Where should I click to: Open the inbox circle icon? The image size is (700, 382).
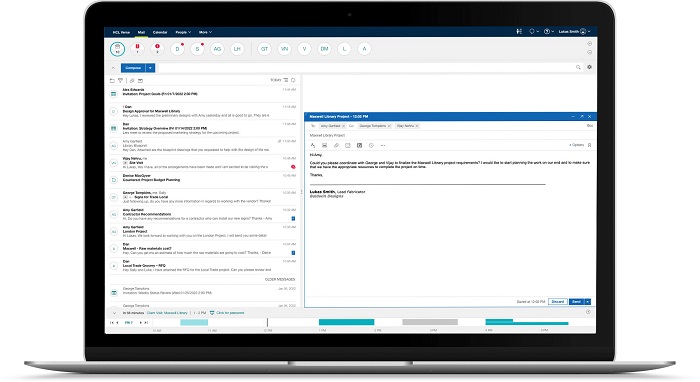coord(117,49)
